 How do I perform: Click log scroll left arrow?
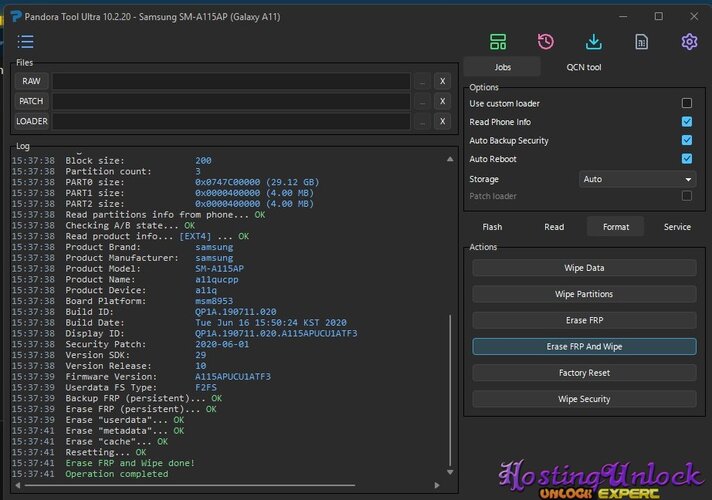(17, 485)
